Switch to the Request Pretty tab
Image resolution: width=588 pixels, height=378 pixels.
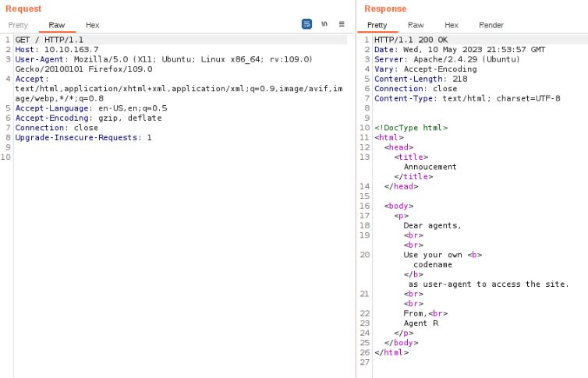click(18, 25)
